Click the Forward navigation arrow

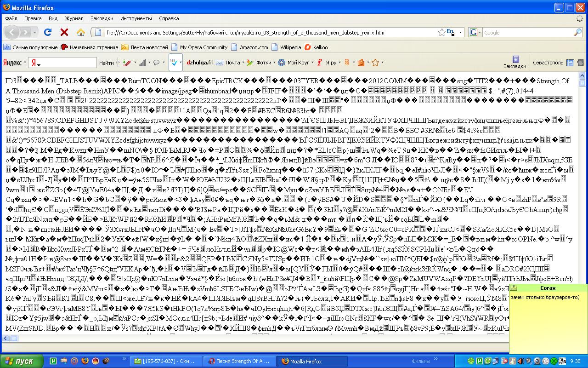(x=25, y=32)
